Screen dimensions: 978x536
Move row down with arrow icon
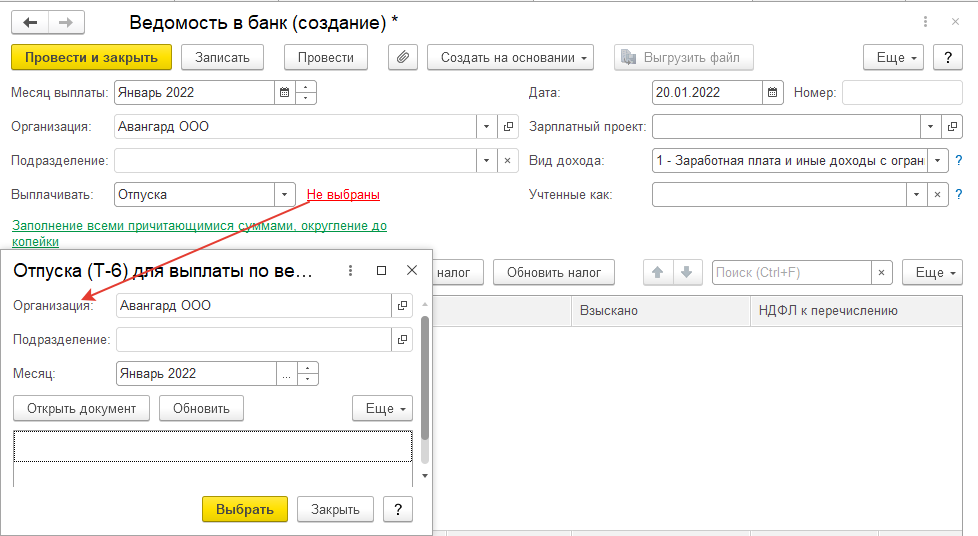[x=685, y=272]
